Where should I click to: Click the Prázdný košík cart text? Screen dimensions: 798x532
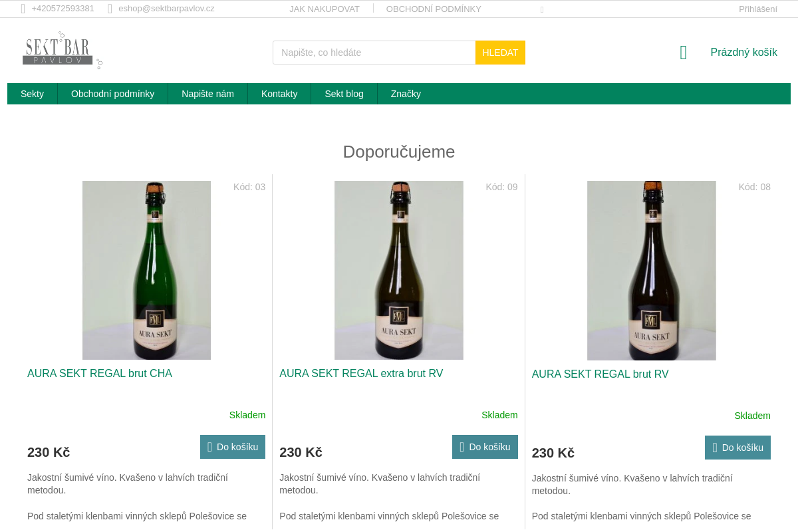pyautogui.click(x=743, y=53)
